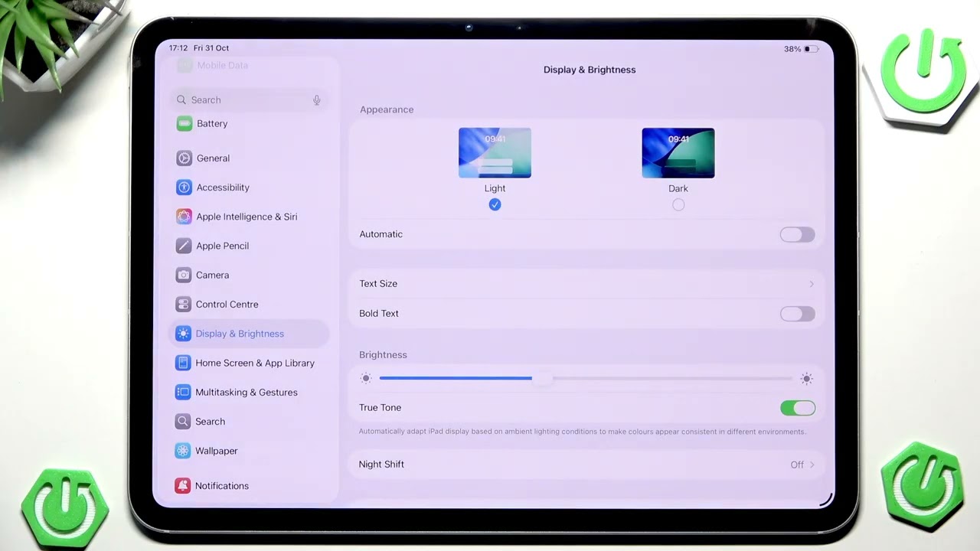Image resolution: width=980 pixels, height=551 pixels.
Task: Open Apple Pencil settings
Action: [250, 246]
